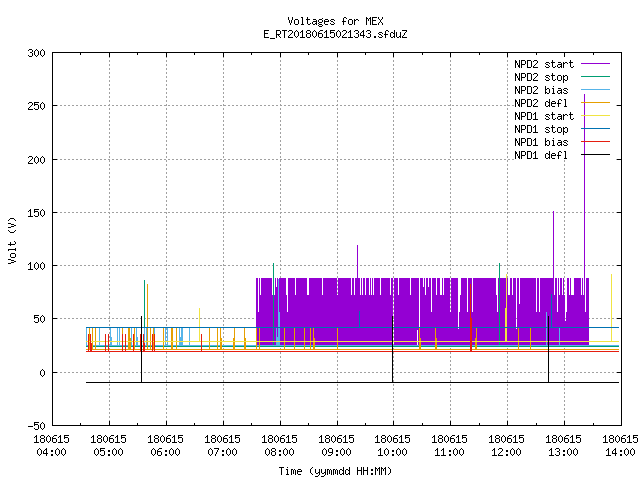Click the x-axis tick 180615 08:00

tap(279, 446)
